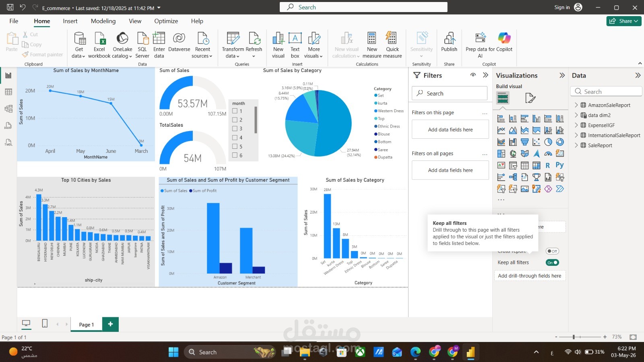644x362 pixels.
Task: Switch to Model view in left sidebar
Action: click(x=8, y=109)
